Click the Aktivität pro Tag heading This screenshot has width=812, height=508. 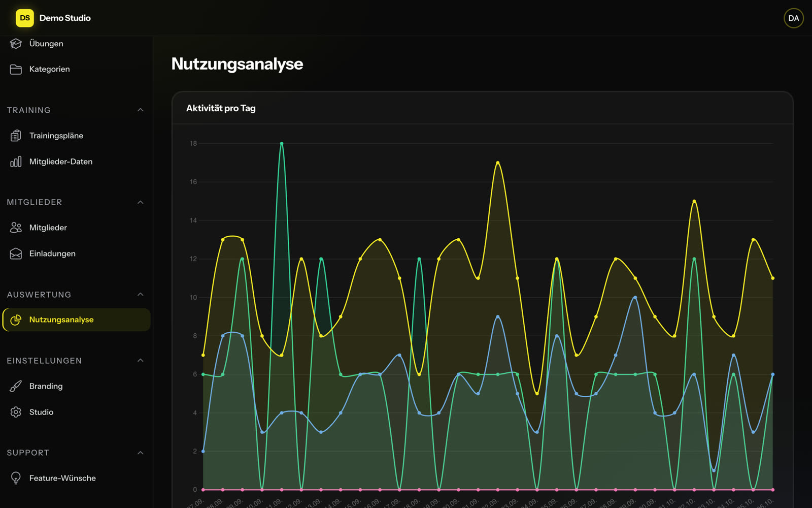221,108
